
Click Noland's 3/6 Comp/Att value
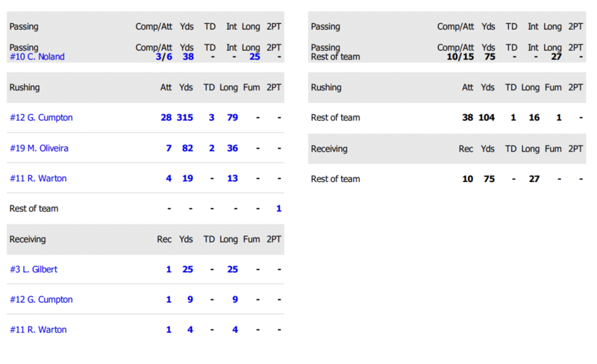[163, 57]
